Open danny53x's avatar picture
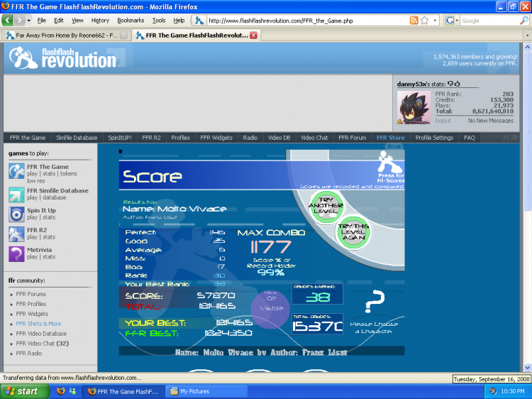This screenshot has height=399, width=532. coord(414,108)
